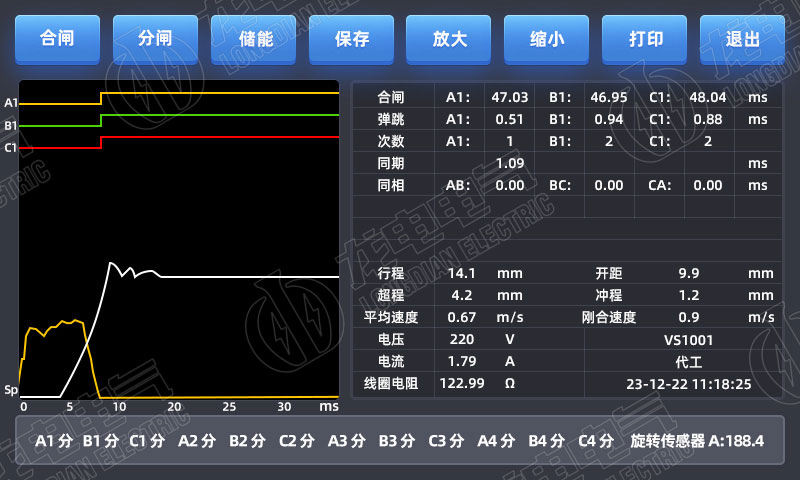
Task: Exit the screen with 退出
Action: pyautogui.click(x=742, y=39)
